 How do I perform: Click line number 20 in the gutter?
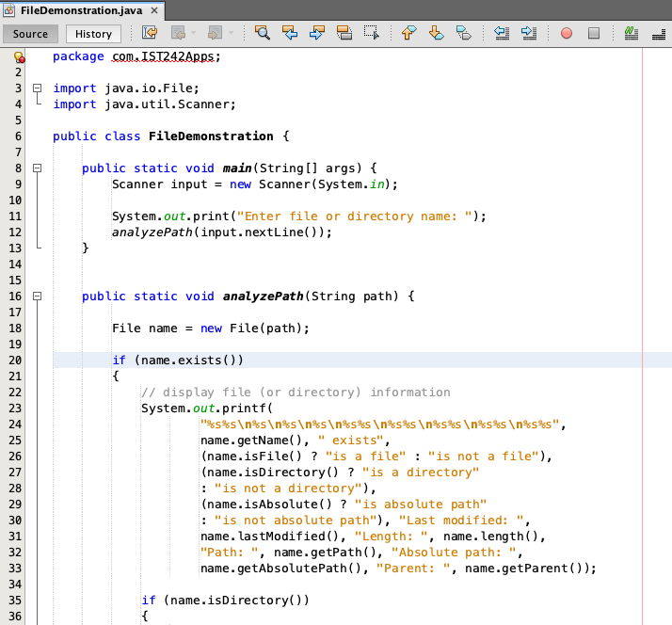(x=14, y=361)
